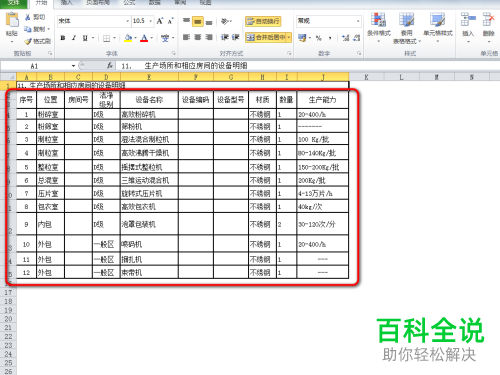Click the Merge & Center (合并后居中) button
The height and width of the screenshot is (375, 500).
coord(266,37)
